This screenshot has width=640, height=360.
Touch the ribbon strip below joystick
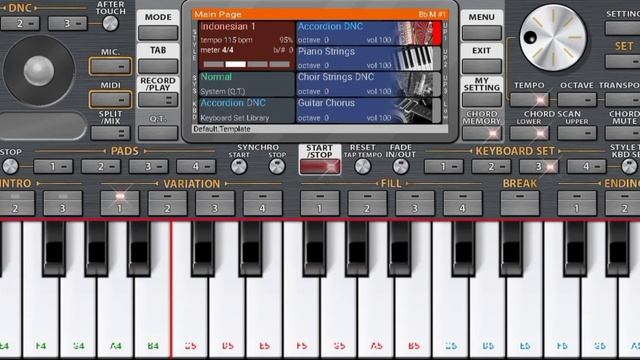click(x=43, y=126)
